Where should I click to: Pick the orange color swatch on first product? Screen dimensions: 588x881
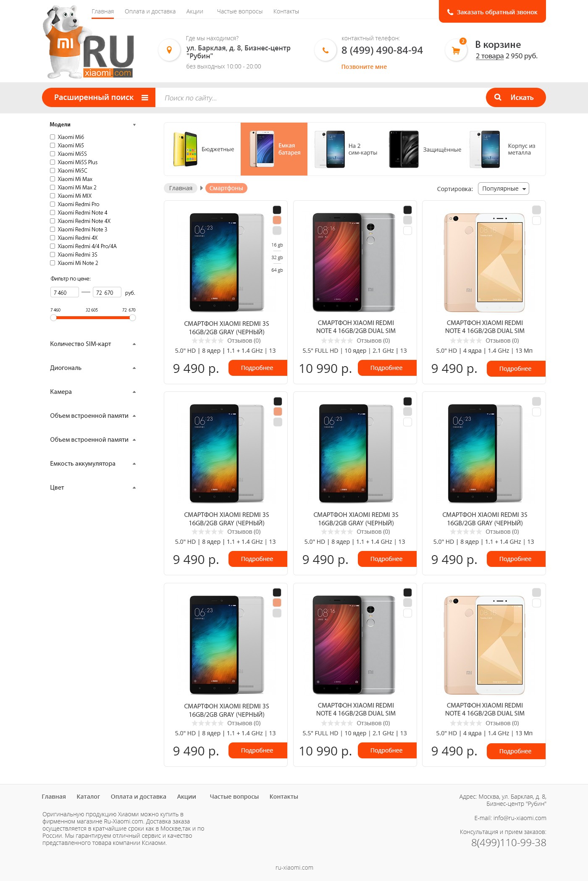[277, 220]
